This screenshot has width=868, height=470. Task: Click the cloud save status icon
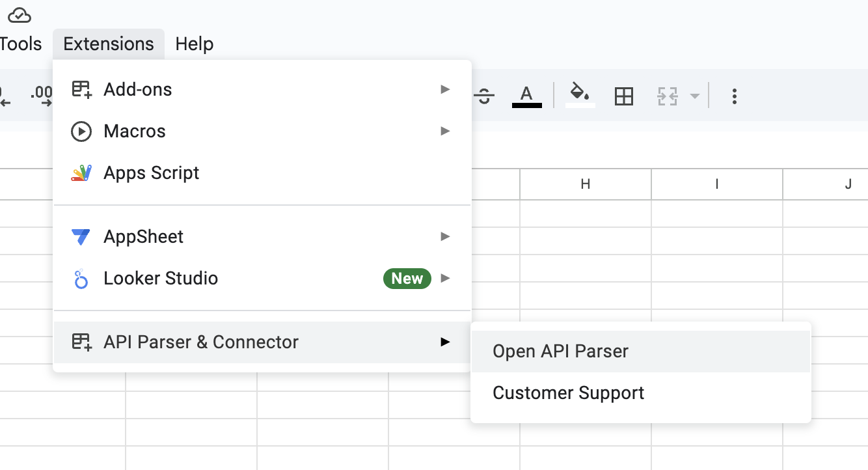tap(20, 15)
